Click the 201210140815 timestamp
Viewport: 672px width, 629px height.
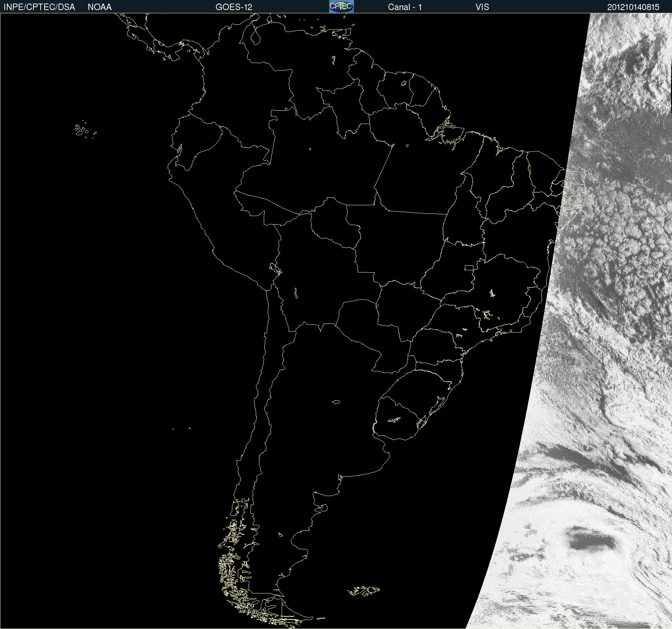pyautogui.click(x=633, y=7)
